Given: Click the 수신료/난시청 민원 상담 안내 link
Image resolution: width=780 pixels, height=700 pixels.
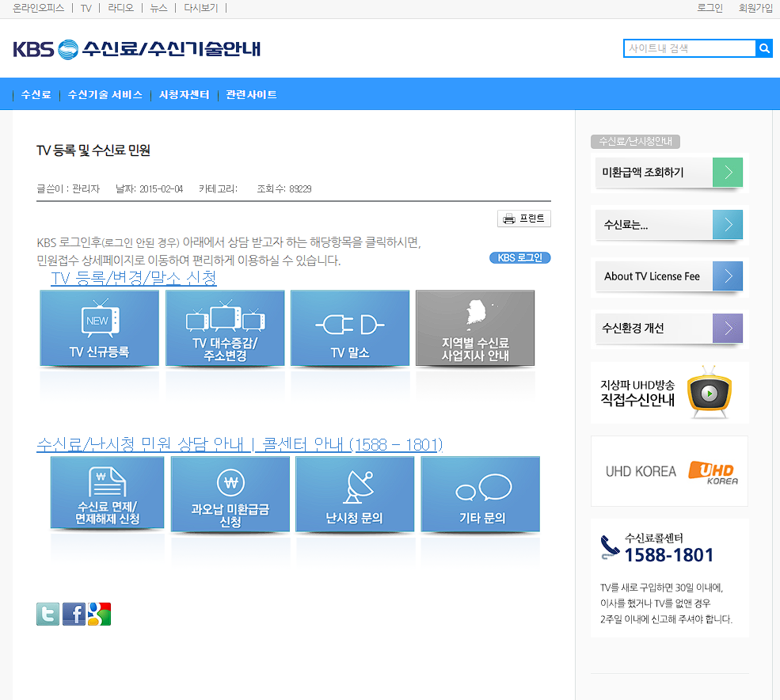Looking at the screenshot, I should pyautogui.click(x=140, y=444).
